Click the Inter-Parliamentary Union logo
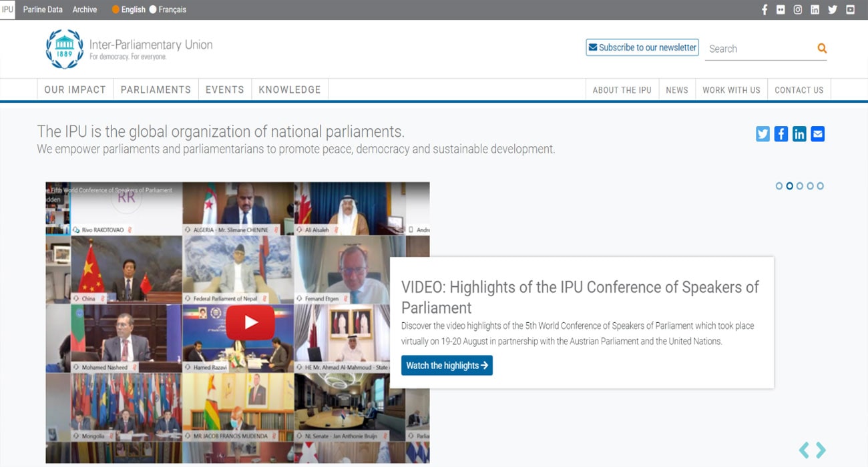Screen dimensions: 868x467 [x=129, y=49]
